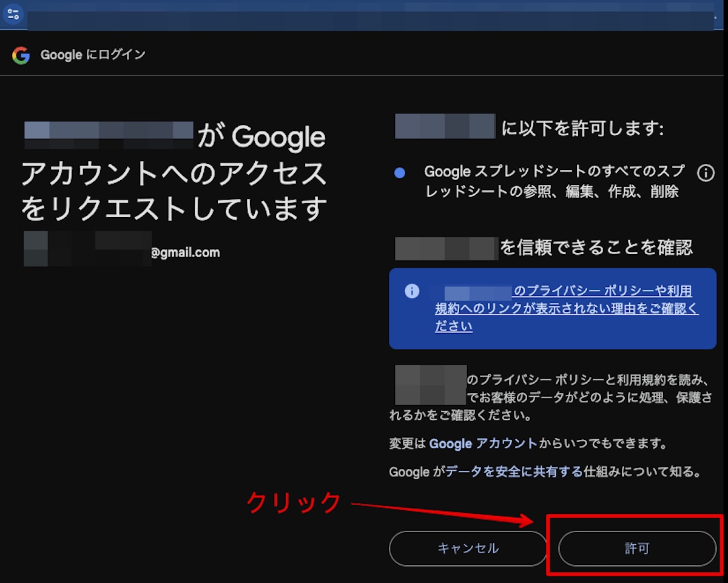Viewport: 728px width, 583px height.
Task: Click the Google logo icon in header
Action: click(x=21, y=56)
